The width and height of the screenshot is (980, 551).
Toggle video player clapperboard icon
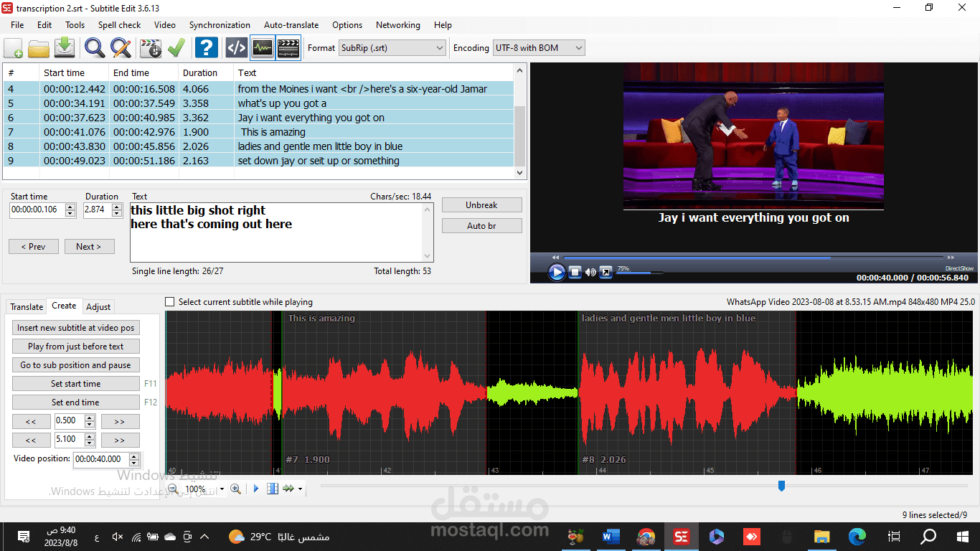tap(288, 48)
